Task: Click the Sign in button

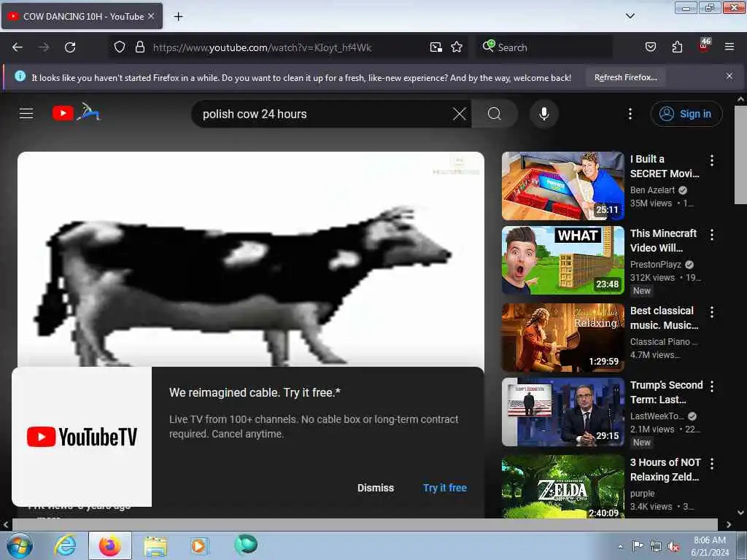Action: coord(686,114)
